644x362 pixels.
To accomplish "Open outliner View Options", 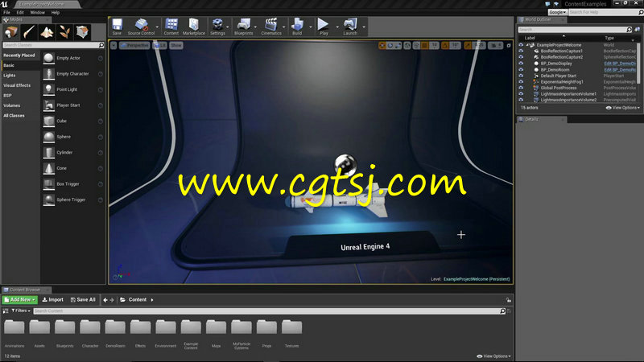I will 622,108.
